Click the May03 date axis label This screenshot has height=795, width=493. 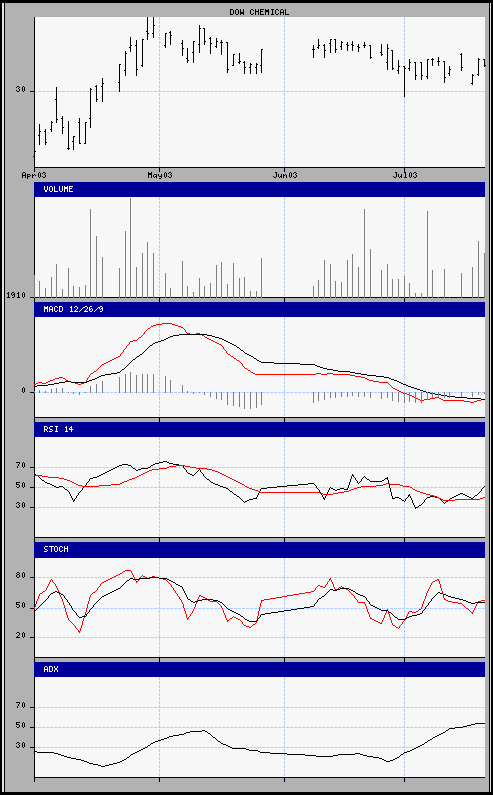159,175
